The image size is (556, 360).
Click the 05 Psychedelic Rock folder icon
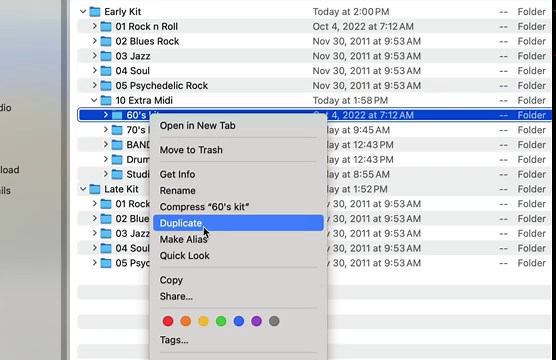106,86
